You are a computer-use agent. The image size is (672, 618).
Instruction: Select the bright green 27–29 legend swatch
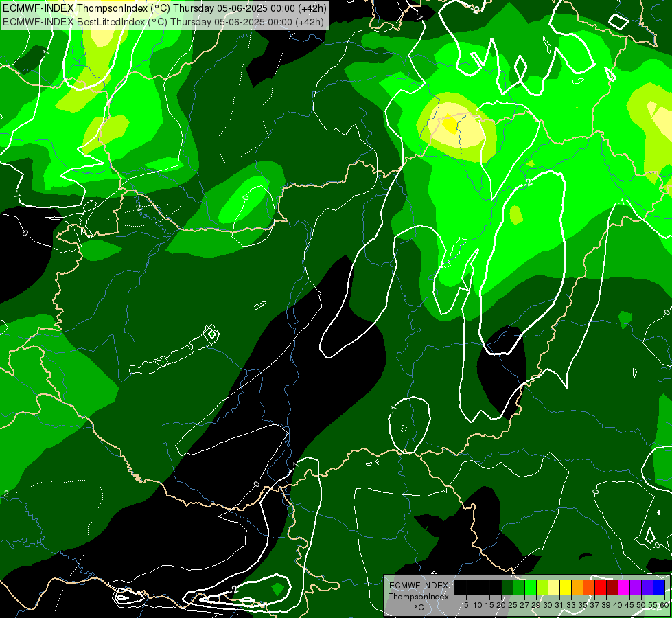pyautogui.click(x=531, y=587)
